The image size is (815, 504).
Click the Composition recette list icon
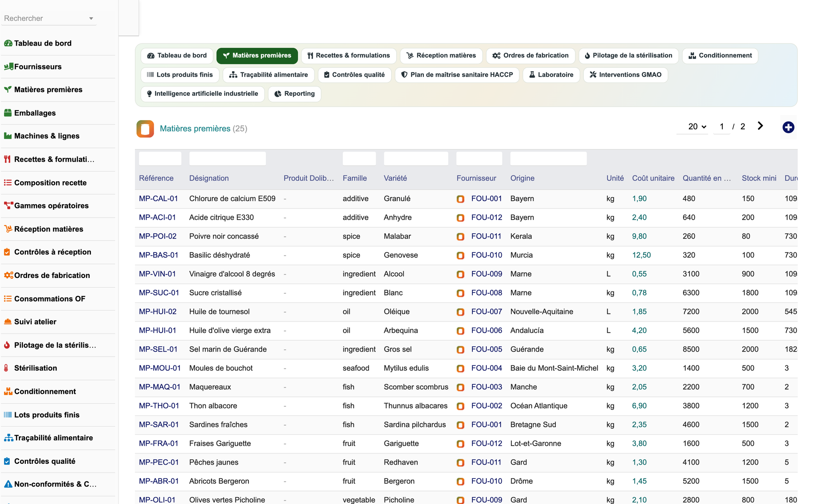[8, 183]
